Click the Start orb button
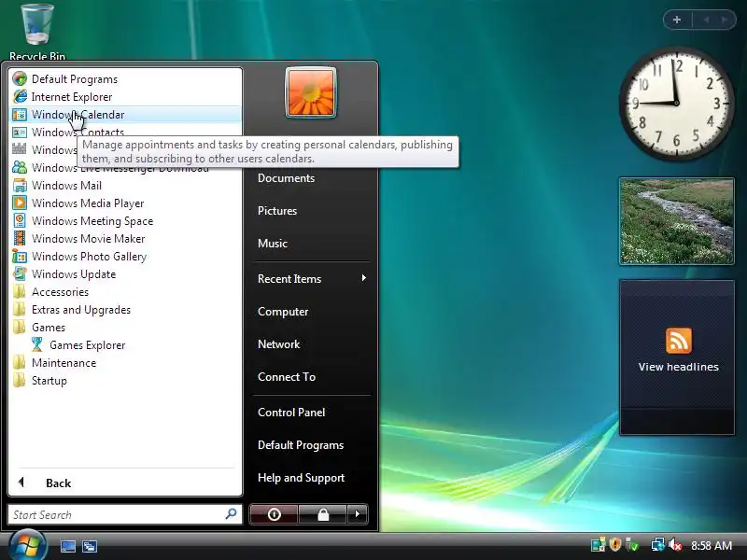 (27, 545)
